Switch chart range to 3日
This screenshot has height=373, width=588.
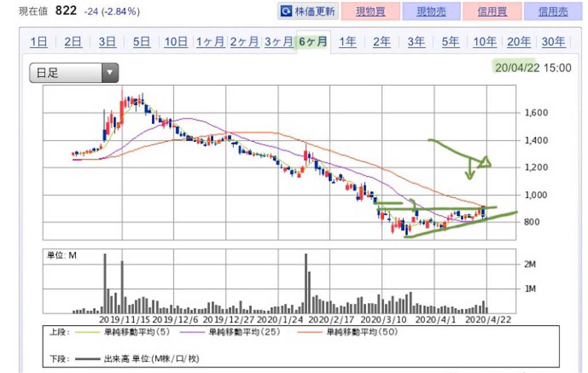click(107, 42)
